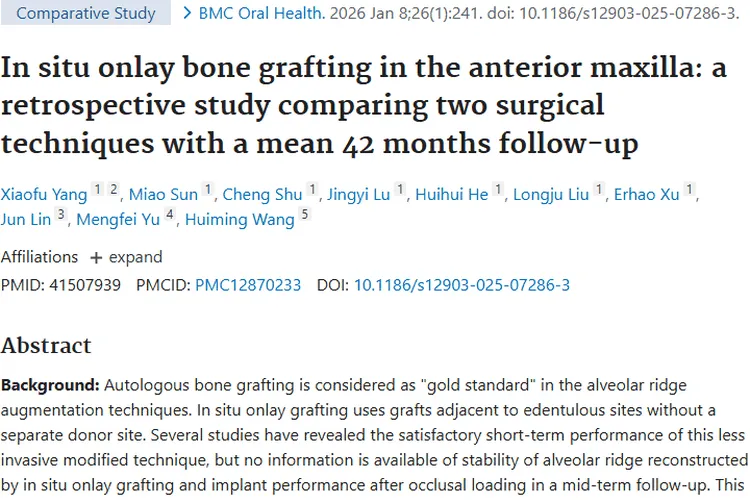The image size is (750, 500).
Task: Click affiliation superscript 5 after Huiming Wang
Action: (305, 214)
